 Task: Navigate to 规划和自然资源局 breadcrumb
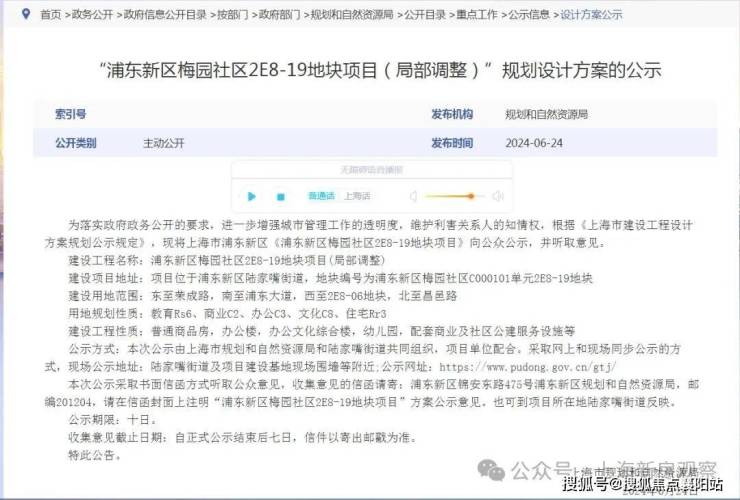352,15
